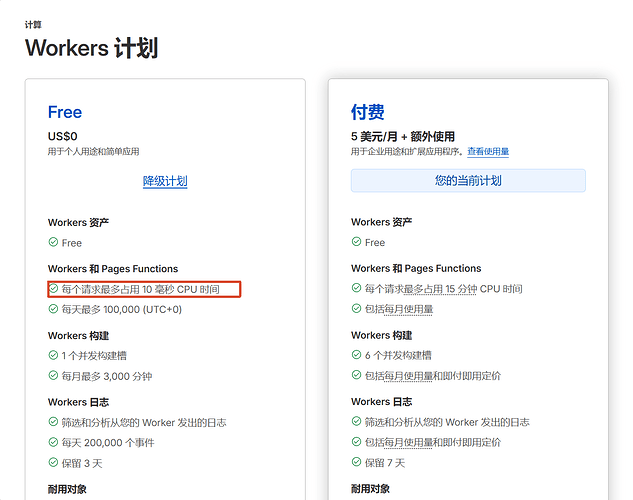Click 保留 3 天 text in Free plan

[82, 463]
